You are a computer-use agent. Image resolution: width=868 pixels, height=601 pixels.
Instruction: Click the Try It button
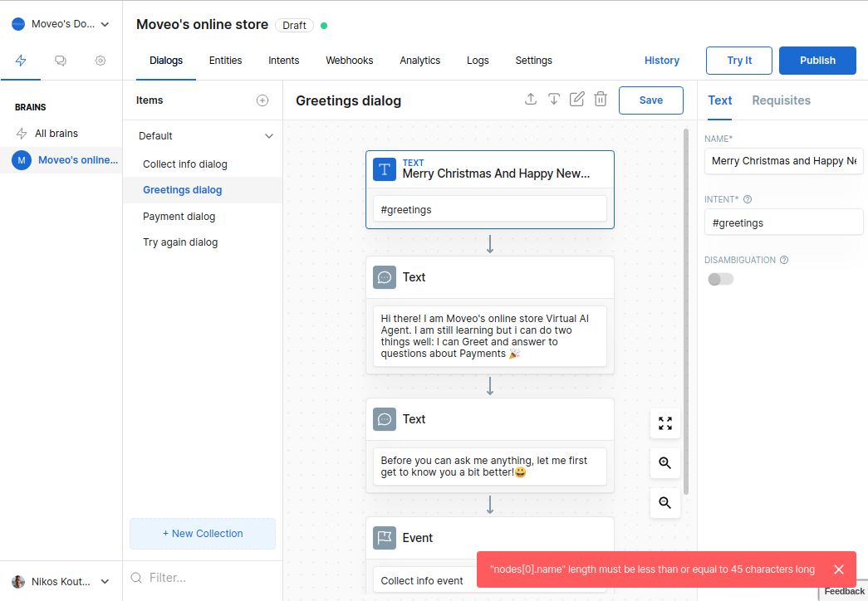(x=739, y=61)
